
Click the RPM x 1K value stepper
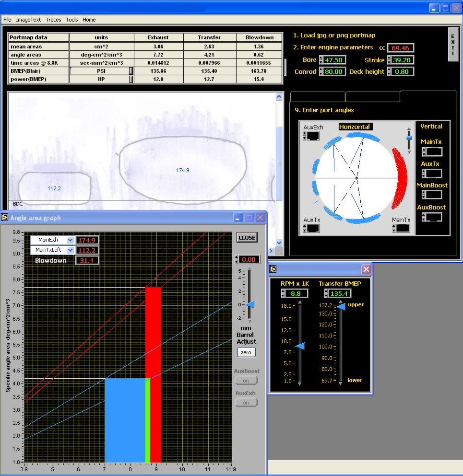point(283,293)
